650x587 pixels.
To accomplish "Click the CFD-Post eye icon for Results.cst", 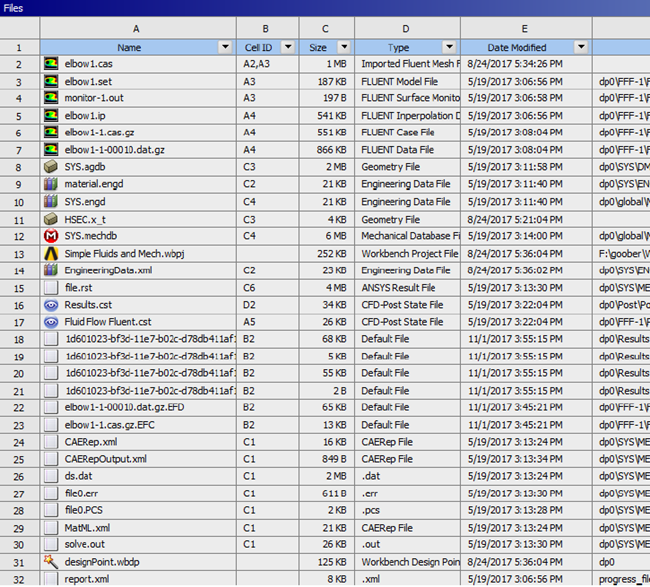I will pyautogui.click(x=51, y=305).
